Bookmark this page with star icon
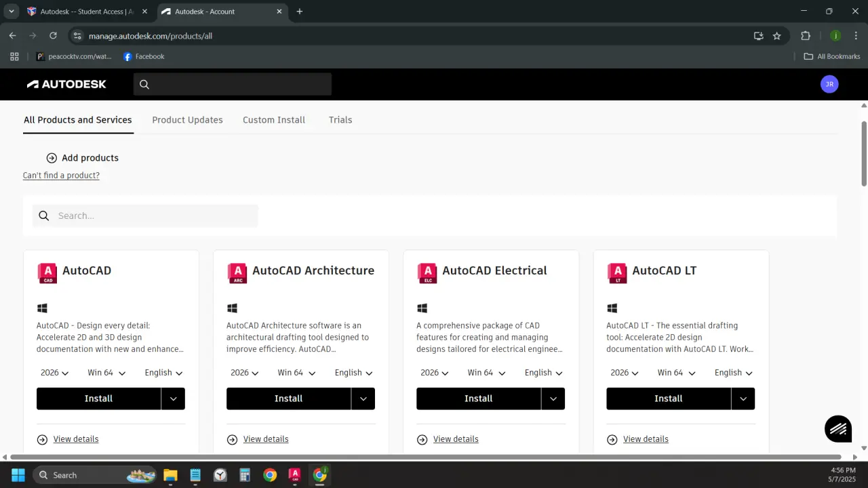 (x=777, y=36)
